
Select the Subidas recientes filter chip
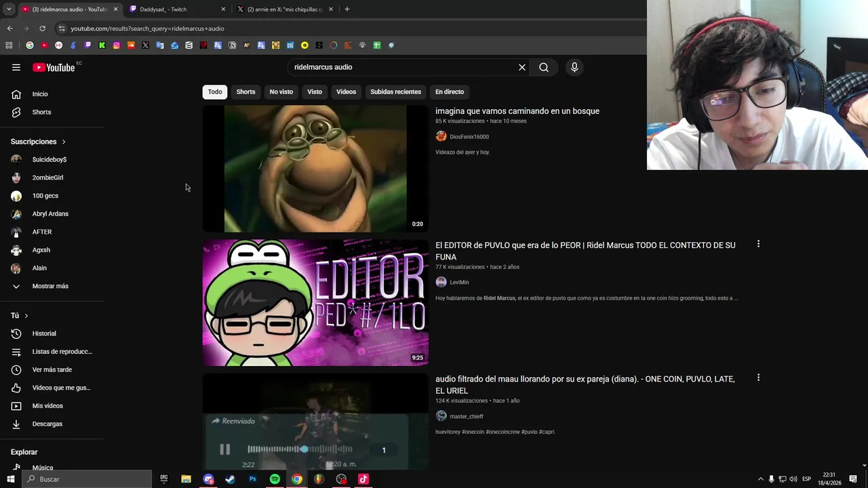(395, 91)
